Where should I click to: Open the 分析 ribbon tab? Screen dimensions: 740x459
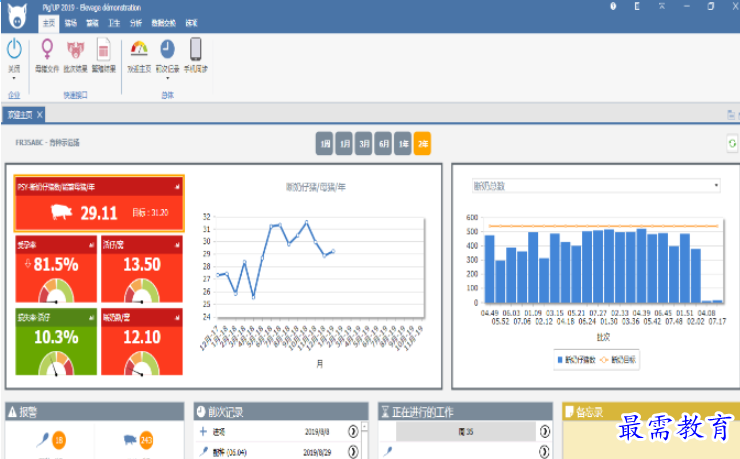[136, 23]
